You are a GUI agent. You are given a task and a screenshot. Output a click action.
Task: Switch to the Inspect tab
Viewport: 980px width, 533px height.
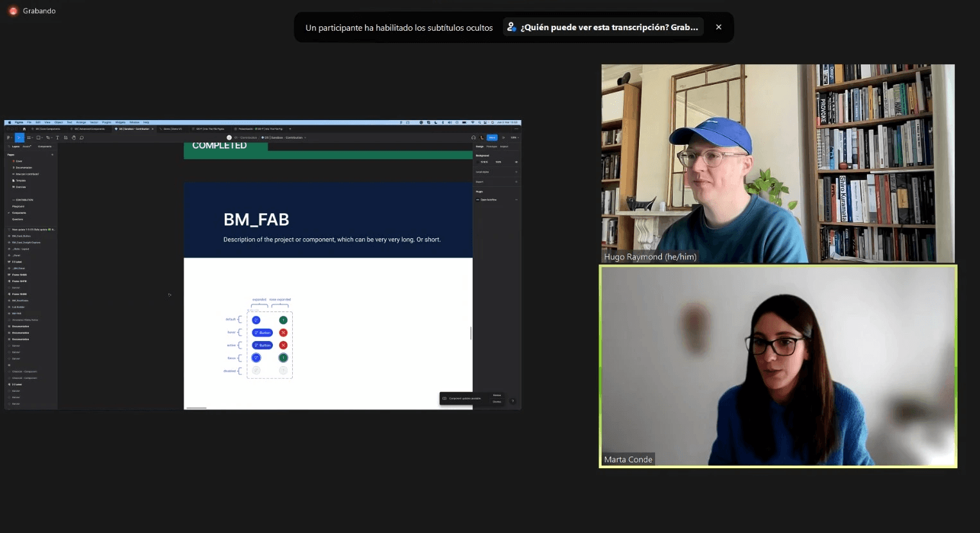[x=504, y=146]
